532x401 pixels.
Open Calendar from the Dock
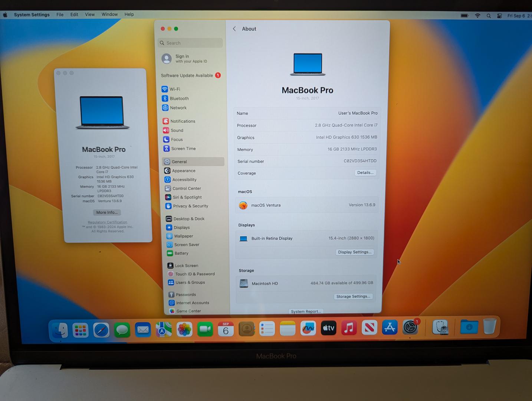(226, 329)
